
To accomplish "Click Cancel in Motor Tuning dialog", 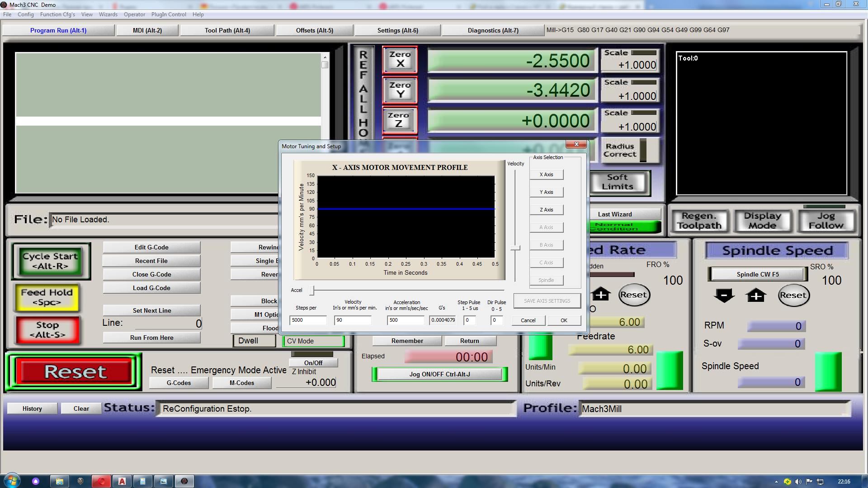I will click(x=528, y=320).
